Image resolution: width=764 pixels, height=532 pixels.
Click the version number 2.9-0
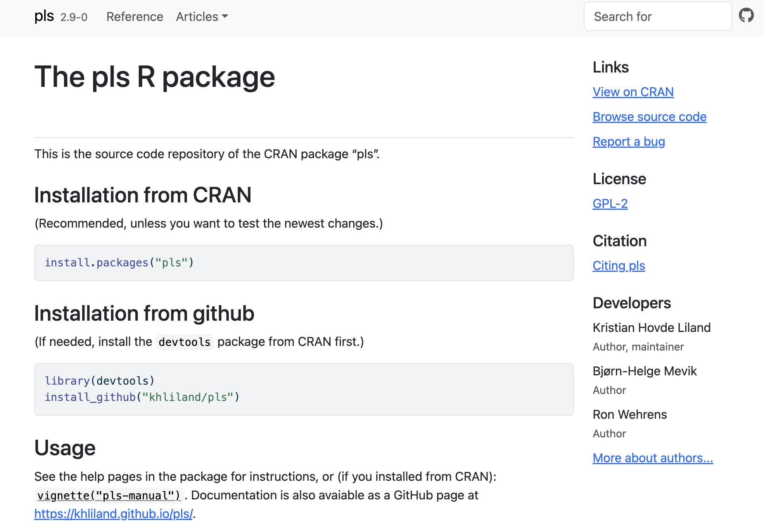tap(74, 17)
